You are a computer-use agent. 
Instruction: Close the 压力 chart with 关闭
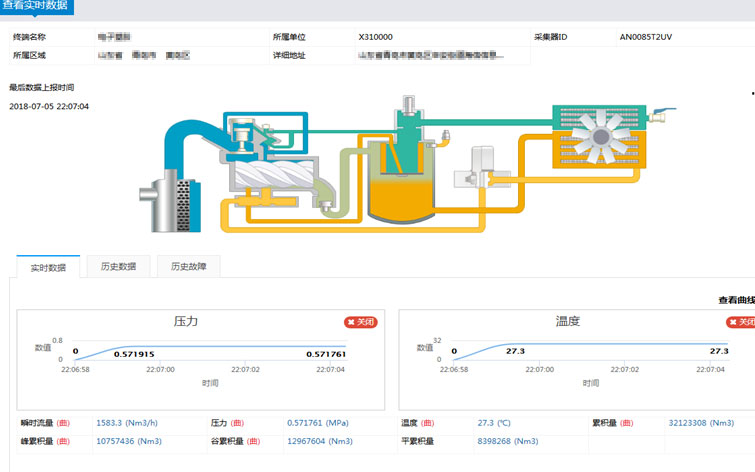(x=360, y=322)
